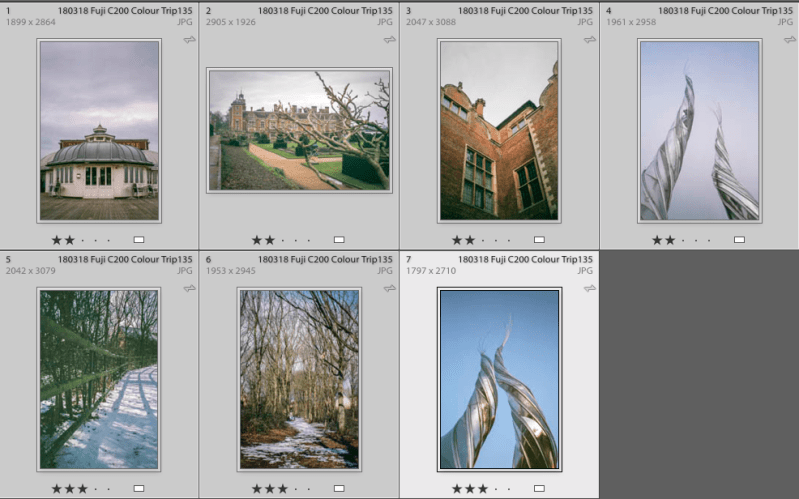The width and height of the screenshot is (799, 499).
Task: Open color label box under photo 7
Action: (x=539, y=489)
